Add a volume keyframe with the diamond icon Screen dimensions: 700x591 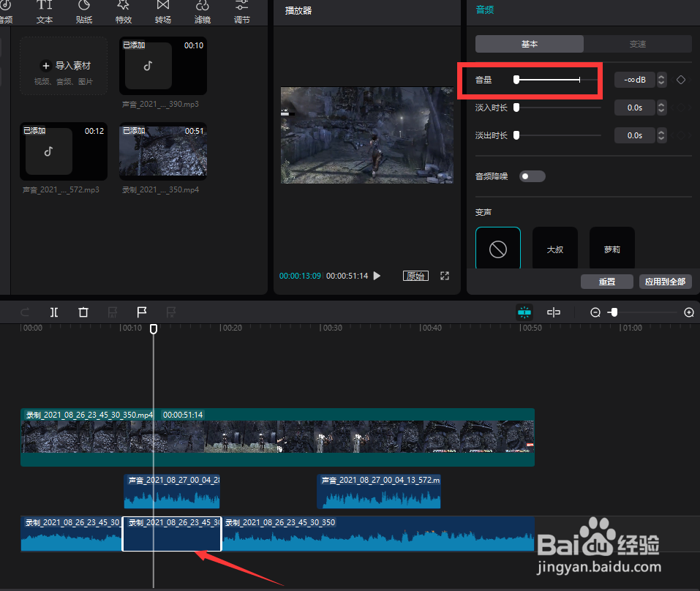(681, 80)
